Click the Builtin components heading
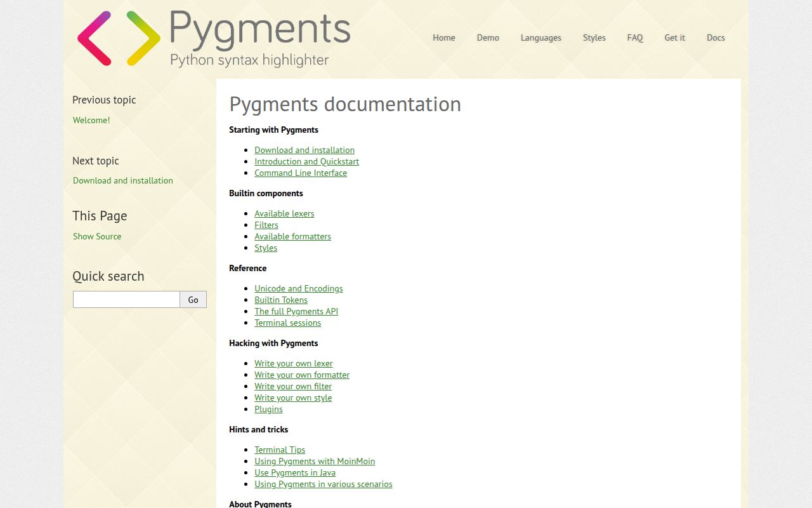This screenshot has width=812, height=508. (266, 193)
